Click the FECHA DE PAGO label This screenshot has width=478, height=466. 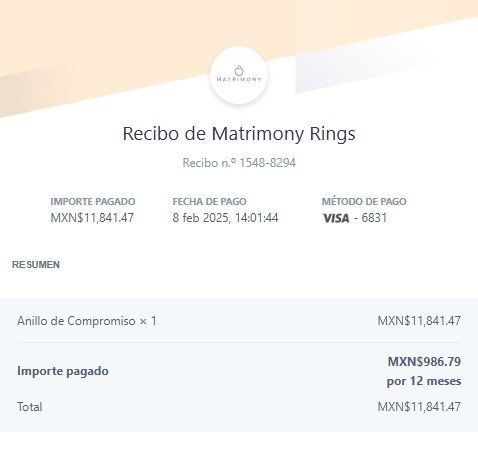[209, 202]
